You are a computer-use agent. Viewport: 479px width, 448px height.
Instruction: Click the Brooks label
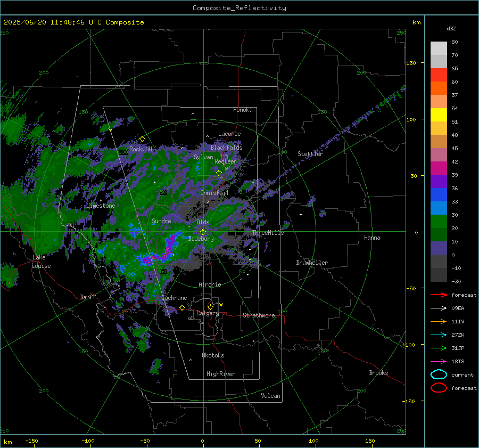tap(378, 373)
